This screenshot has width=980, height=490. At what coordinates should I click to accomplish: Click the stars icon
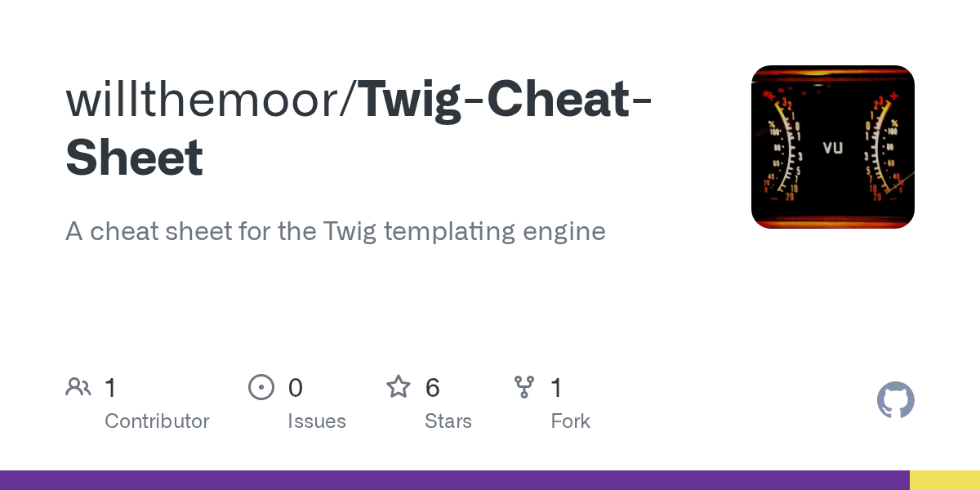coord(399,386)
